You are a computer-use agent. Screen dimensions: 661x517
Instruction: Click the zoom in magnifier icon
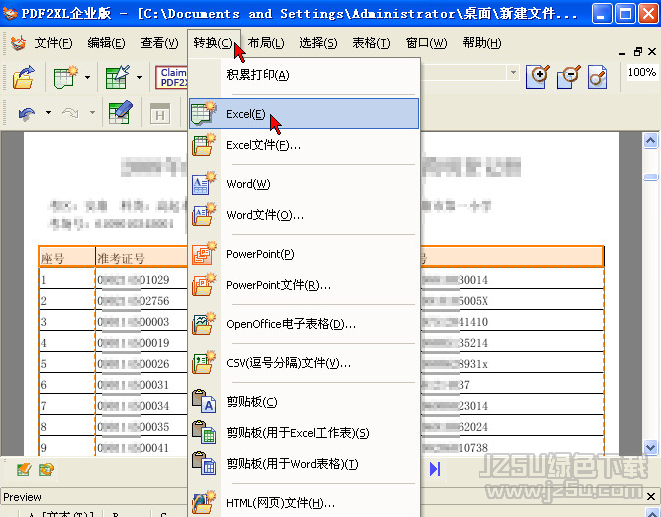click(537, 77)
